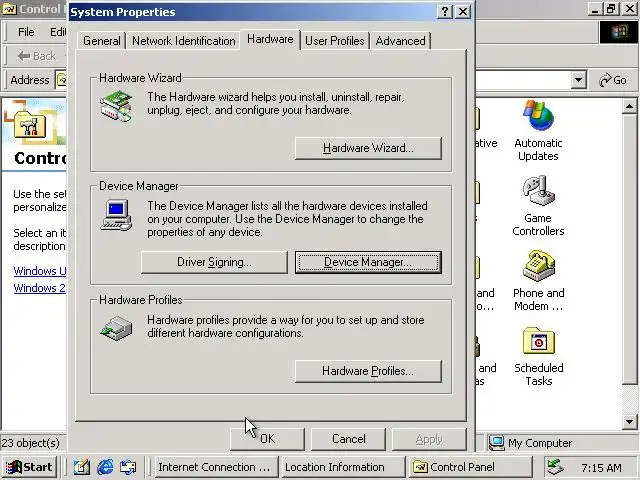Click the taskbar clock showing 7:15 AM
This screenshot has width=640, height=480.
(x=601, y=468)
